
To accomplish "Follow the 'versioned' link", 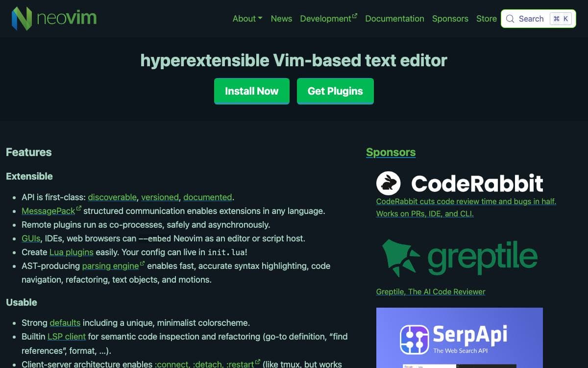I will (160, 197).
